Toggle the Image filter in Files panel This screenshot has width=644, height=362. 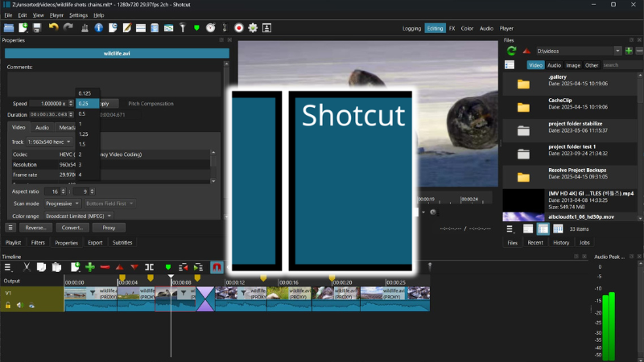(x=573, y=65)
